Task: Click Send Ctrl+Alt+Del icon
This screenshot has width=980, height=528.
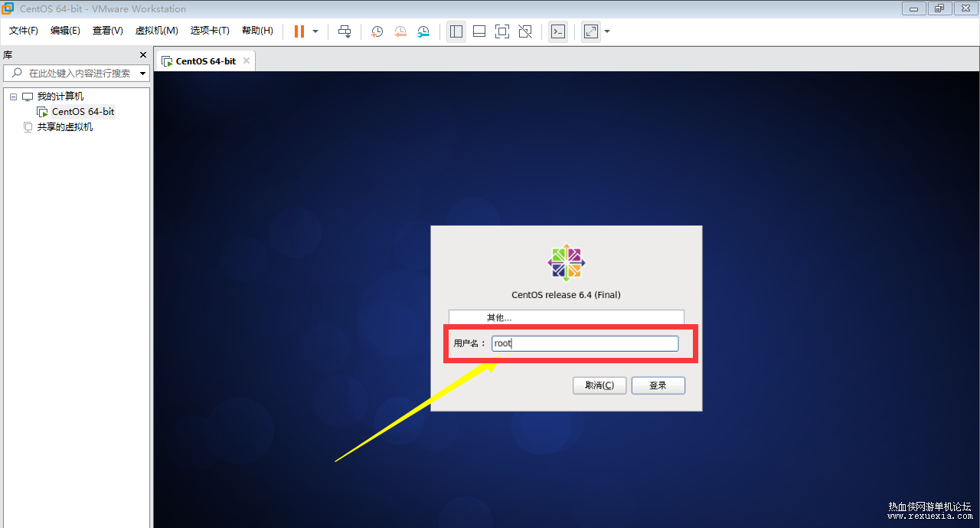Action: click(345, 31)
